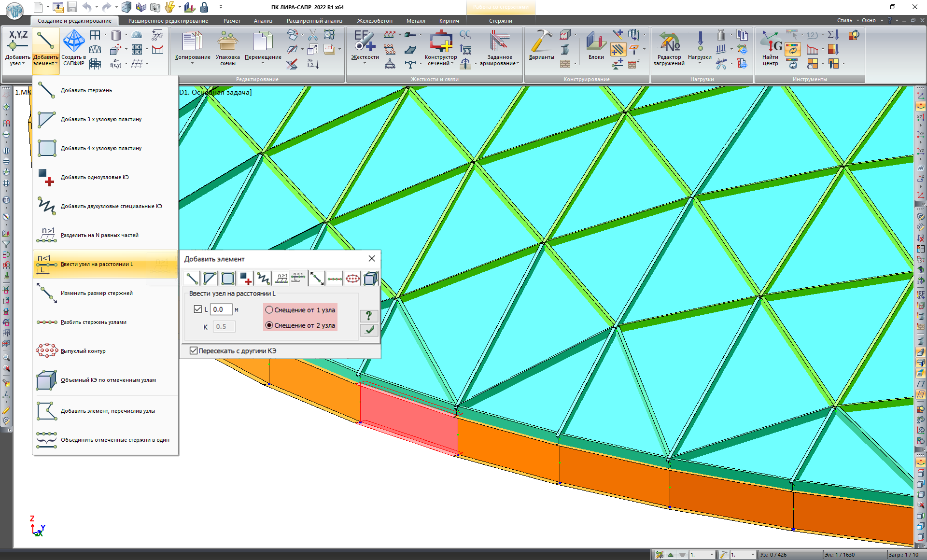This screenshot has height=560, width=927.
Task: Toggle the L length checkbox
Action: click(x=197, y=309)
